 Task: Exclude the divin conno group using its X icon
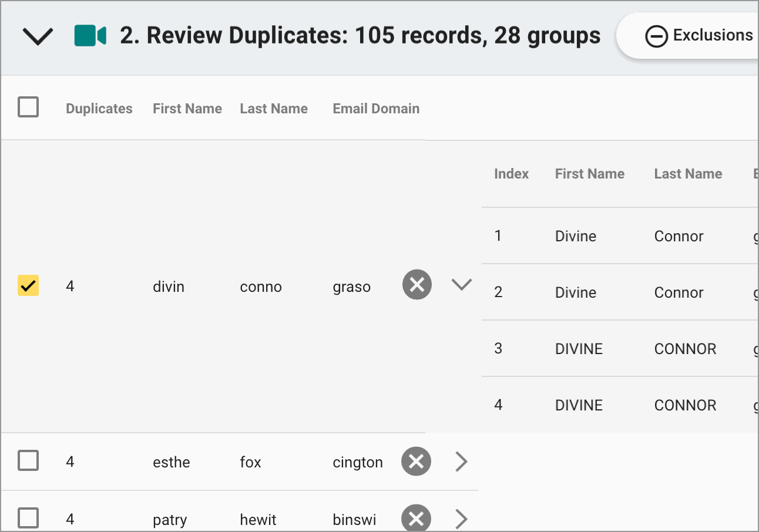click(417, 284)
